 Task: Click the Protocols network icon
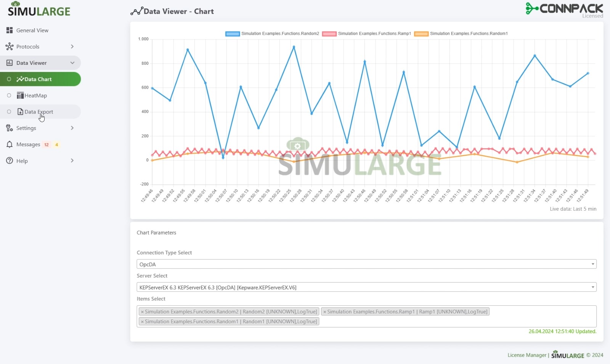pos(10,46)
